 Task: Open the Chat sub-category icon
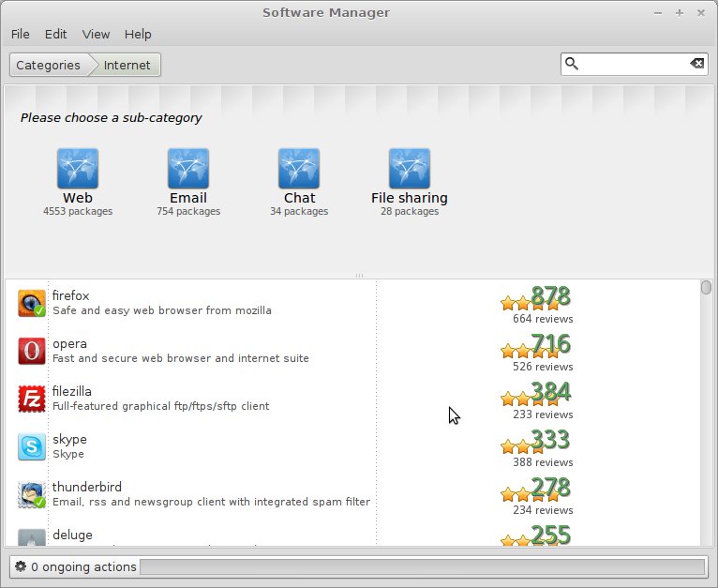click(x=299, y=169)
